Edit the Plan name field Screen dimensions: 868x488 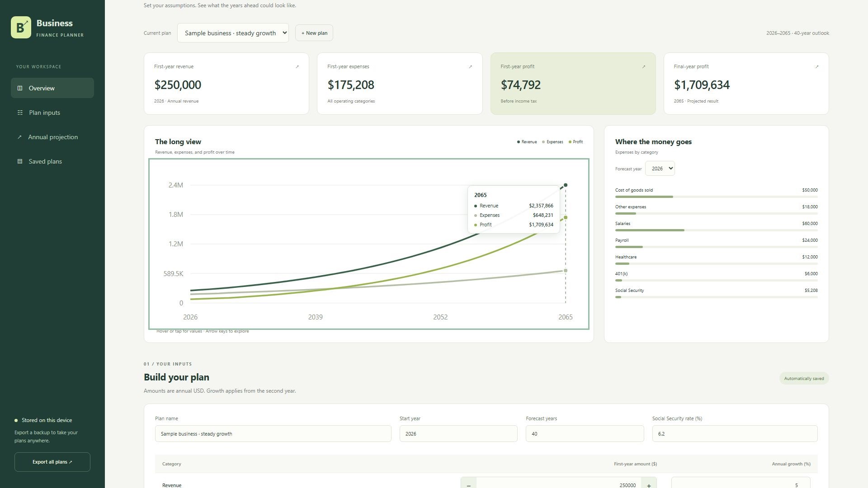[x=273, y=434]
